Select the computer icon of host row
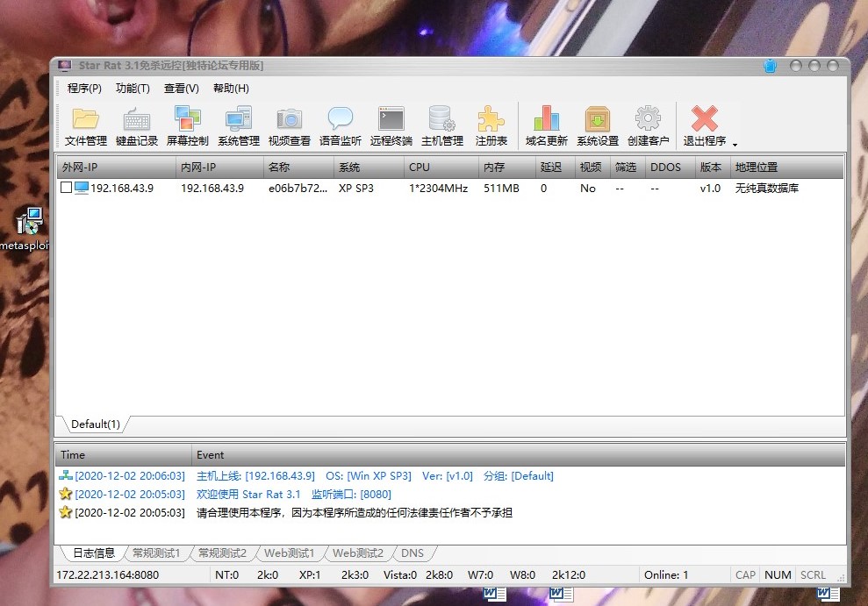Viewport: 868px width, 606px height. coord(82,188)
